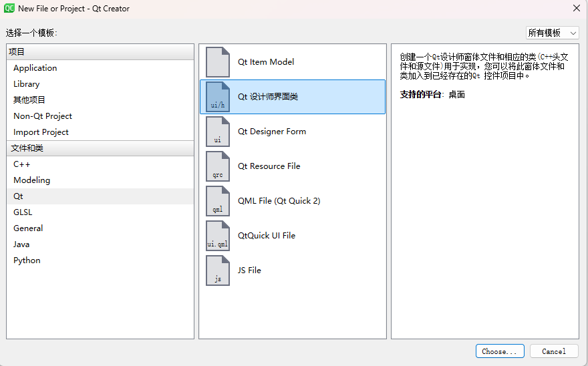Select the C++ files category
The image size is (588, 366).
coord(100,164)
